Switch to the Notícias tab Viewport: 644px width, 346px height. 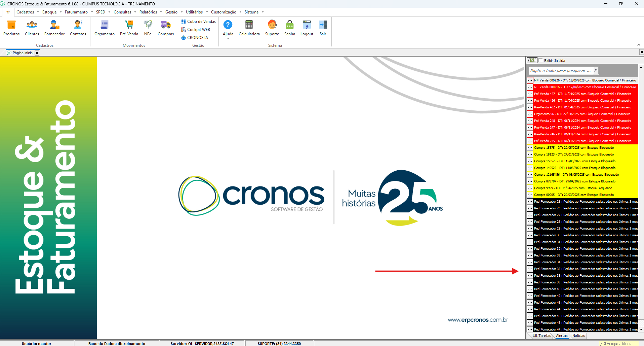pyautogui.click(x=578, y=336)
